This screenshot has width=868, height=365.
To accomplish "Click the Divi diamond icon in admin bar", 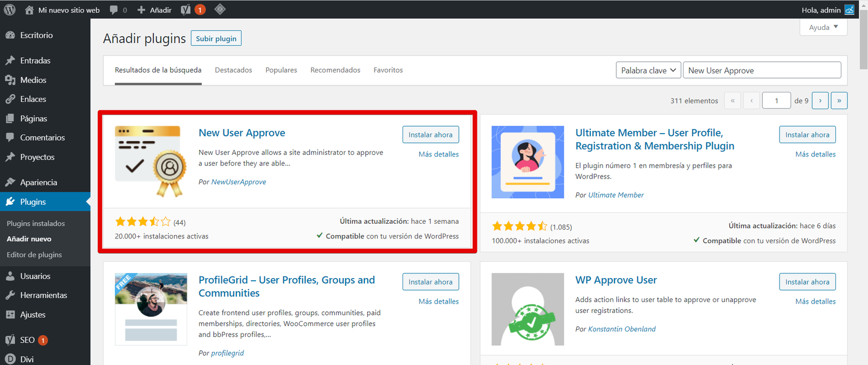I will point(220,9).
